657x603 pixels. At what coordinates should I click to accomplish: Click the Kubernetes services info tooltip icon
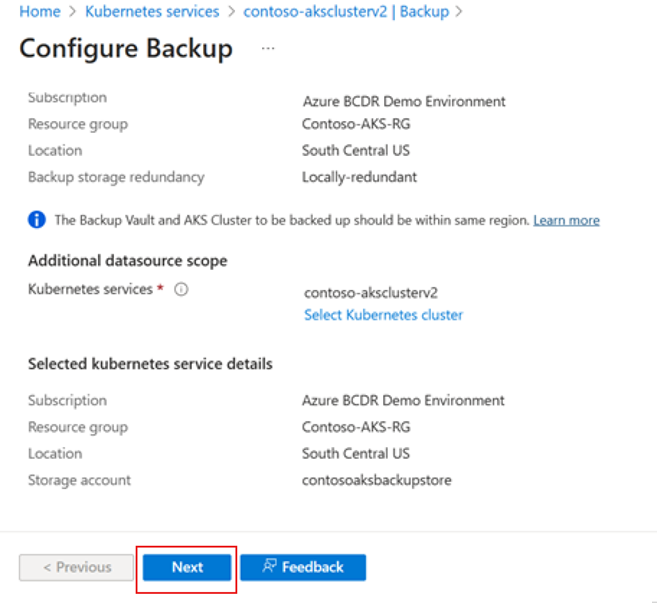click(181, 289)
